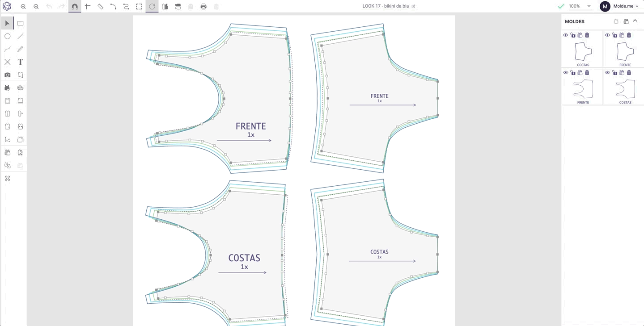Select the pencil drawing tool
644x326 pixels.
(20, 49)
